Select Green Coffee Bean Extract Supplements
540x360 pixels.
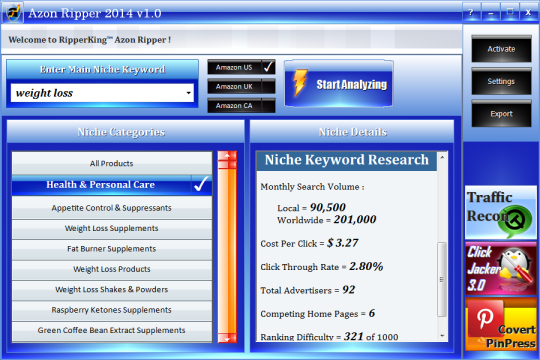pyautogui.click(x=112, y=330)
